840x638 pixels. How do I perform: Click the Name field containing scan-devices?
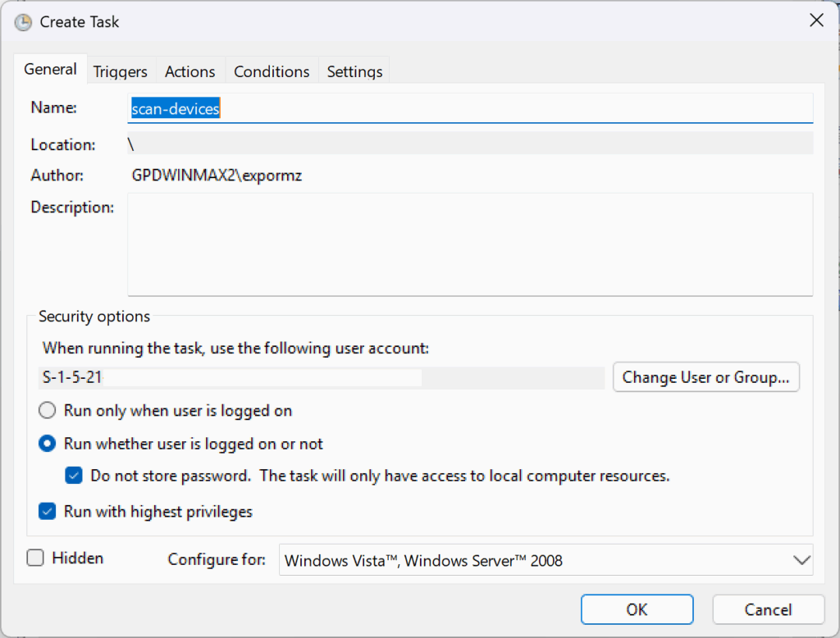point(470,108)
